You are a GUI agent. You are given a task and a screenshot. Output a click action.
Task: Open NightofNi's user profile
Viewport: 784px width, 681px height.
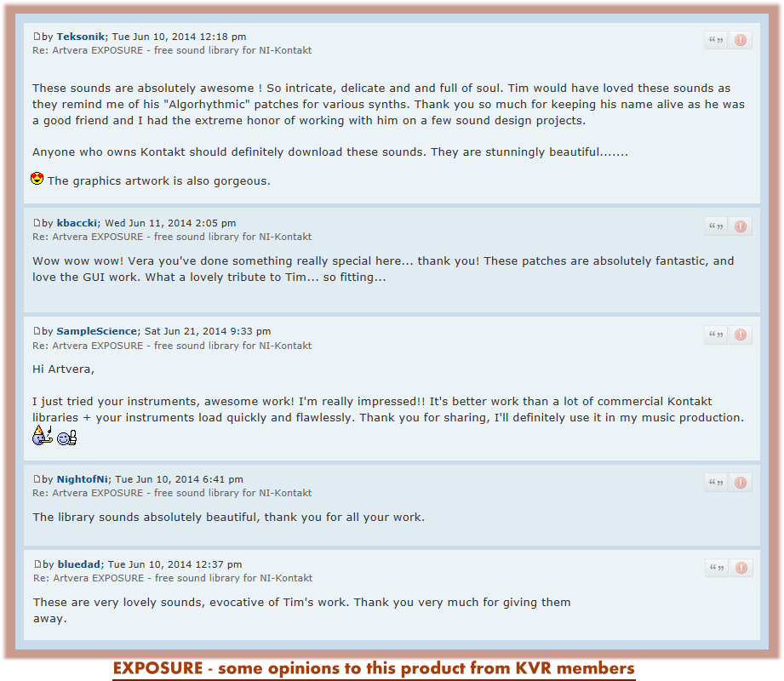[83, 479]
